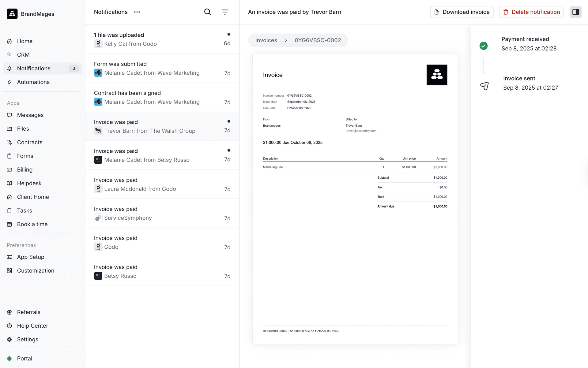
Task: Open the BrandMages workspace switcher
Action: 31,14
